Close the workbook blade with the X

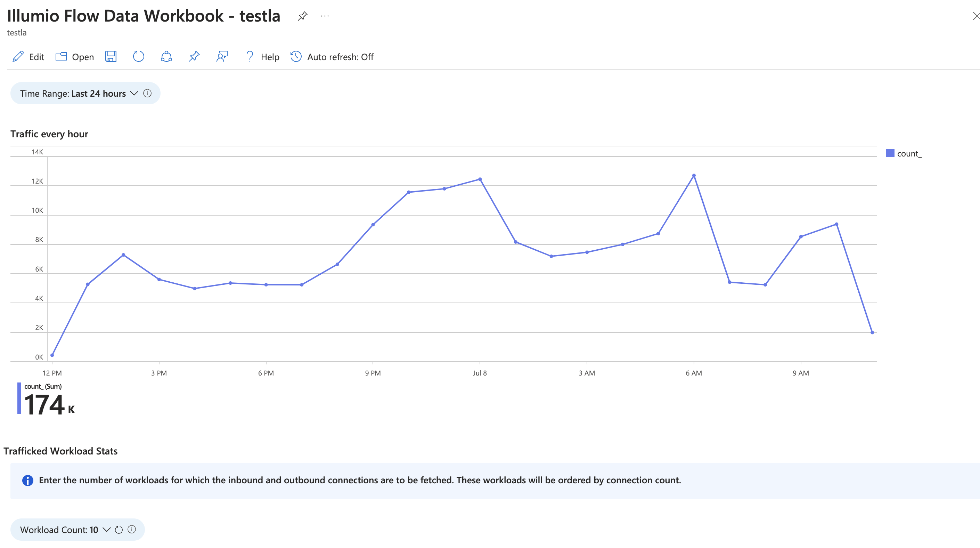976,16
